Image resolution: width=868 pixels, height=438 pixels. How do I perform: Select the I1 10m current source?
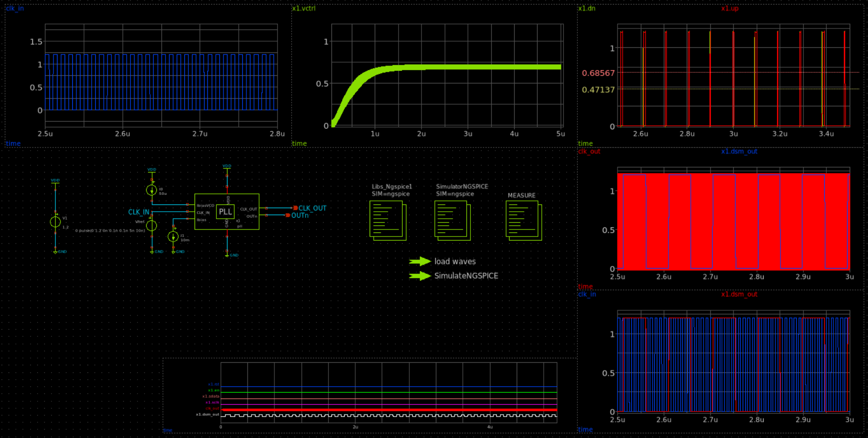click(x=173, y=237)
